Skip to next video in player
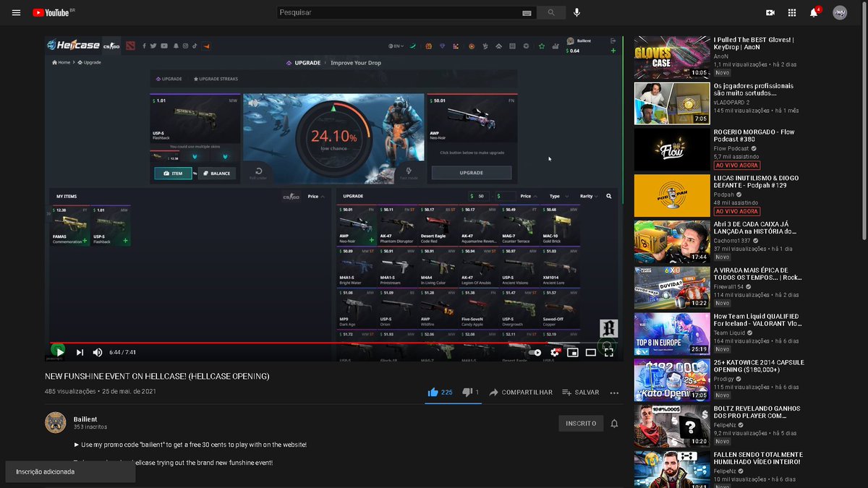 coord(80,352)
